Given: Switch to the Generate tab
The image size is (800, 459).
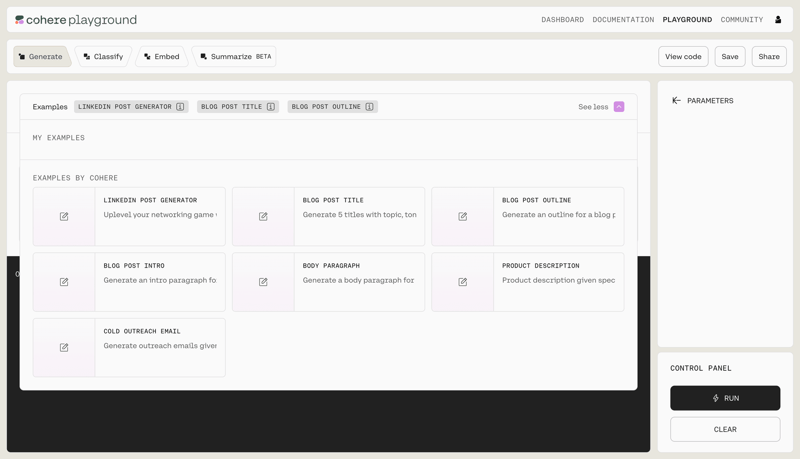Looking at the screenshot, I should [41, 57].
